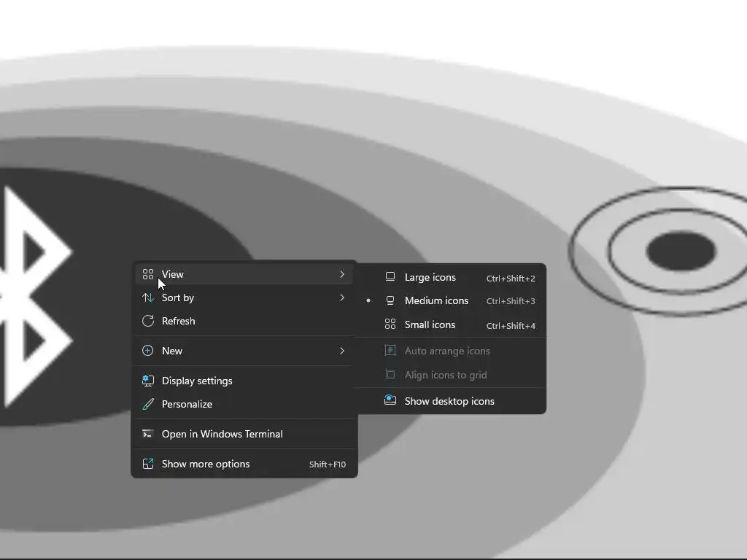The height and width of the screenshot is (560, 747).
Task: Select the Medium icons view option
Action: tap(450, 300)
